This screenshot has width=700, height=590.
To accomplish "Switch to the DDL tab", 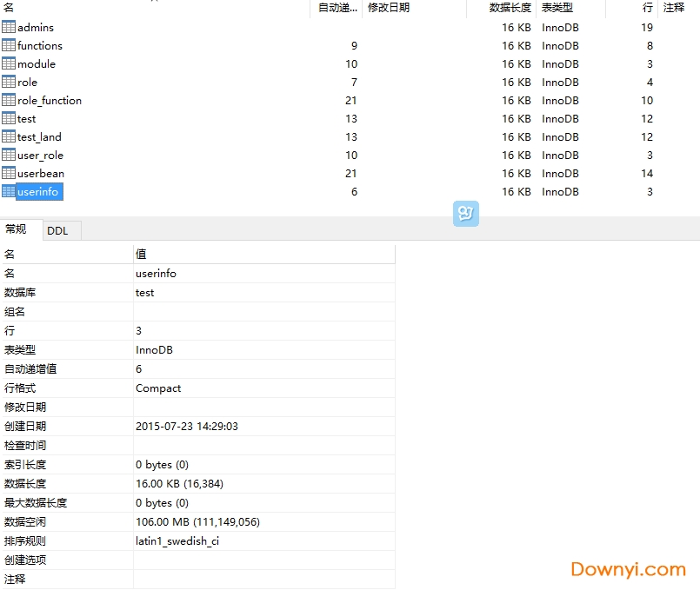I will point(60,230).
